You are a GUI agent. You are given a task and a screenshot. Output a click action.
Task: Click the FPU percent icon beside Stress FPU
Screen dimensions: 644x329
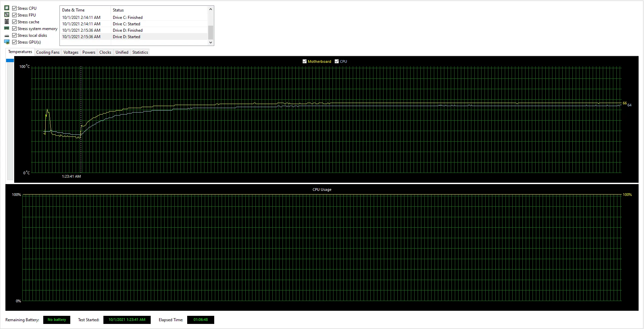tap(7, 15)
